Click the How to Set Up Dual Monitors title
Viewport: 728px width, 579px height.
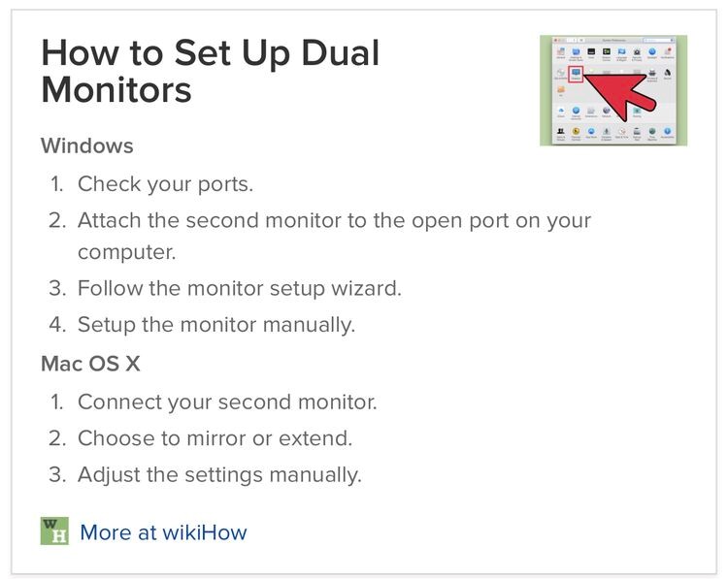click(211, 71)
